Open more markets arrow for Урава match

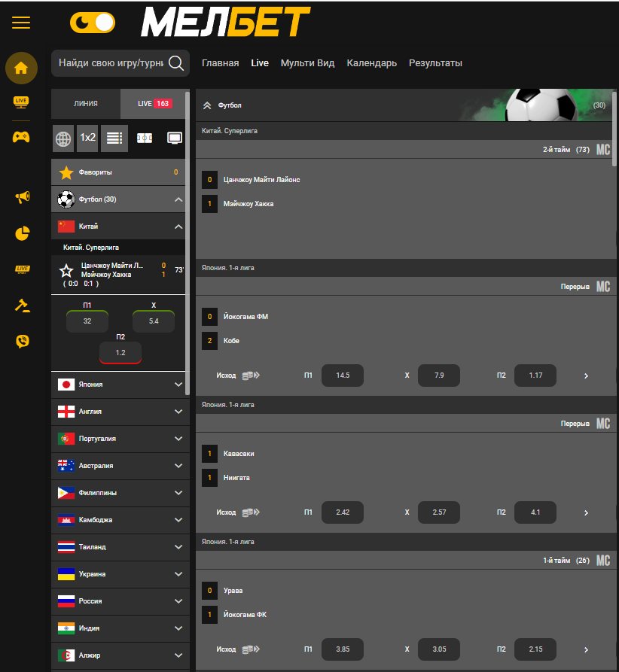tap(587, 649)
